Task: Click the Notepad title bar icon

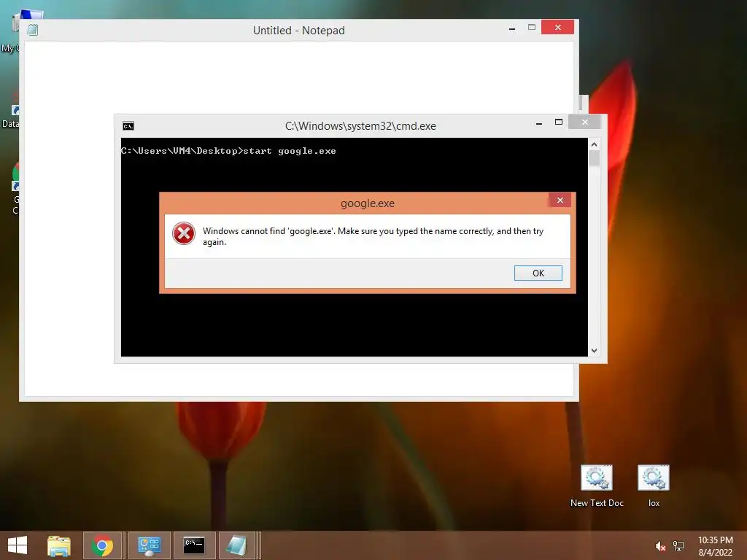Action: (x=32, y=30)
